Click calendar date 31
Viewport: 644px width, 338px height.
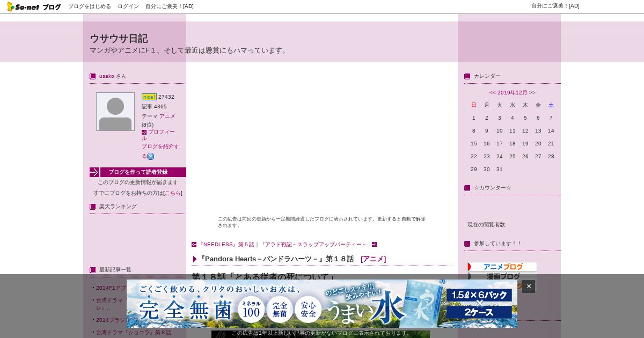point(500,170)
